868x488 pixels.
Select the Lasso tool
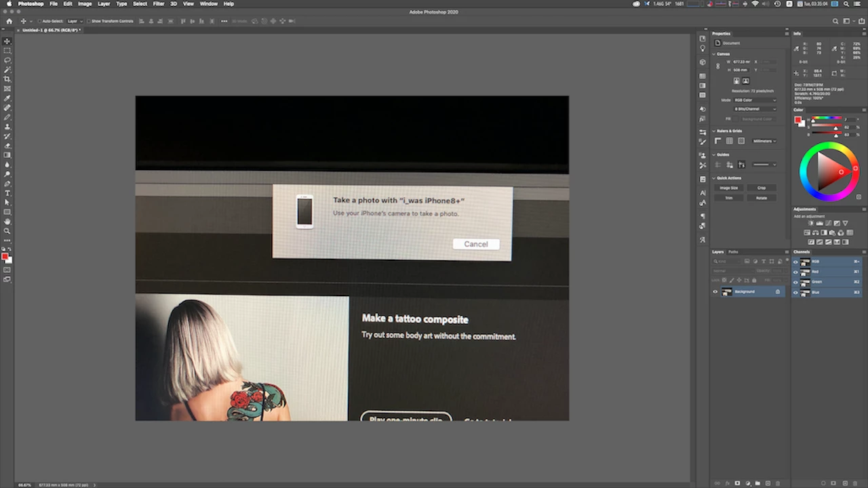[7, 60]
